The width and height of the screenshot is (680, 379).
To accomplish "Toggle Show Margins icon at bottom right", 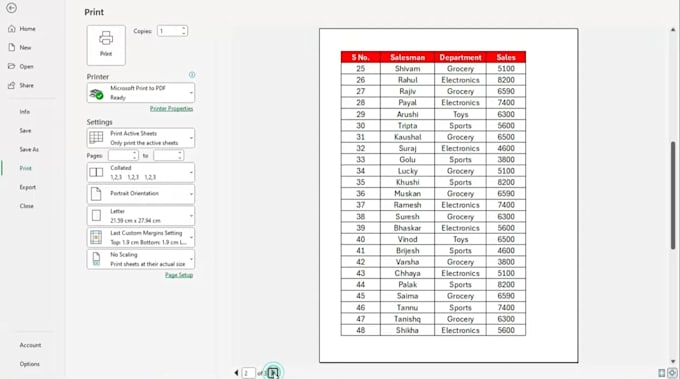I will click(662, 373).
